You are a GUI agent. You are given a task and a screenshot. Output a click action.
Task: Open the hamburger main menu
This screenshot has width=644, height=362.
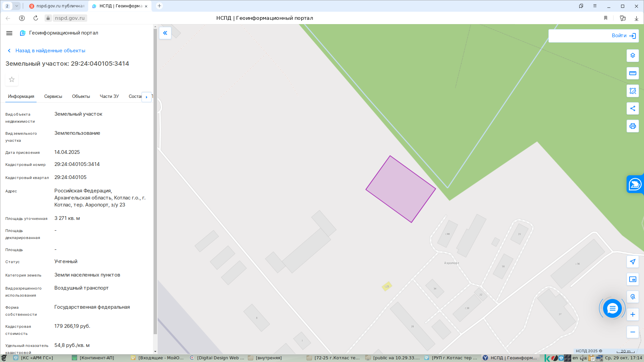coord(9,33)
